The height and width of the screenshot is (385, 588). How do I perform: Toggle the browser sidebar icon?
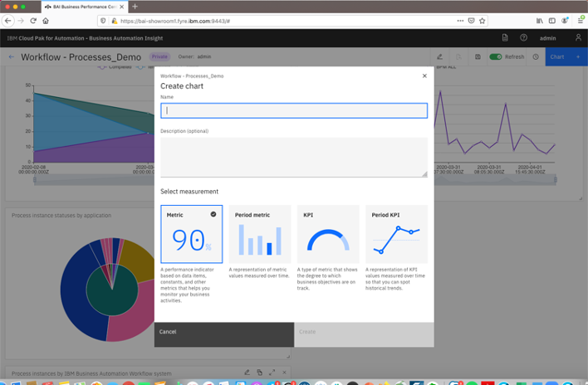click(x=552, y=21)
